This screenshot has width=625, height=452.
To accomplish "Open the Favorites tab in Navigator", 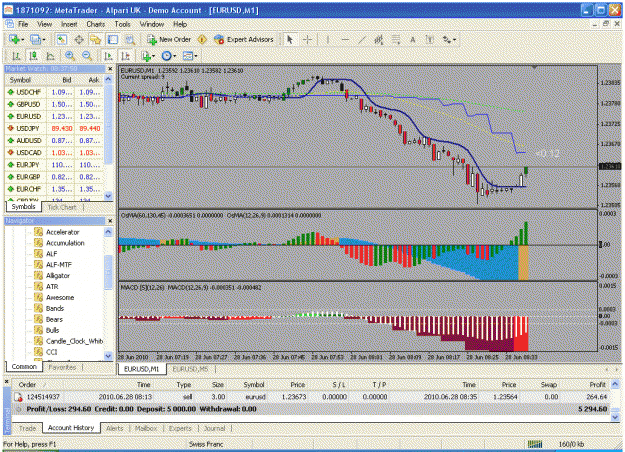I will [x=62, y=367].
